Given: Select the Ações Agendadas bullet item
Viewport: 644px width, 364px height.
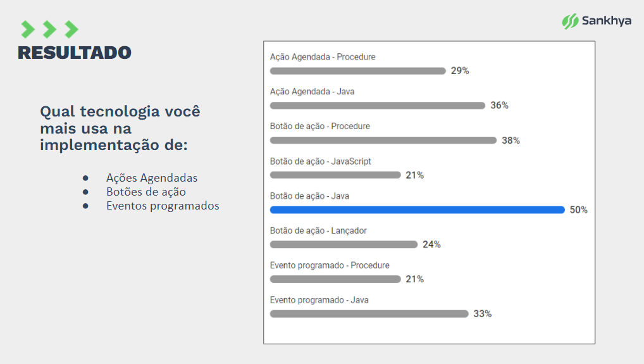Looking at the screenshot, I should coord(152,178).
